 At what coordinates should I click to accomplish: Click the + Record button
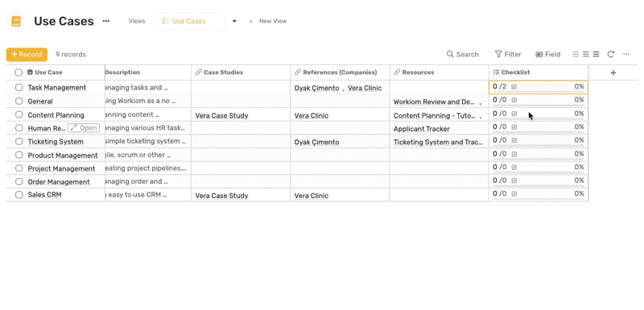(27, 54)
